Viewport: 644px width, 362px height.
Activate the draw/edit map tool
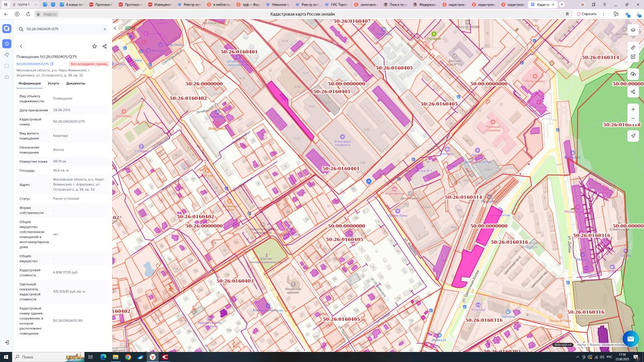point(633,57)
